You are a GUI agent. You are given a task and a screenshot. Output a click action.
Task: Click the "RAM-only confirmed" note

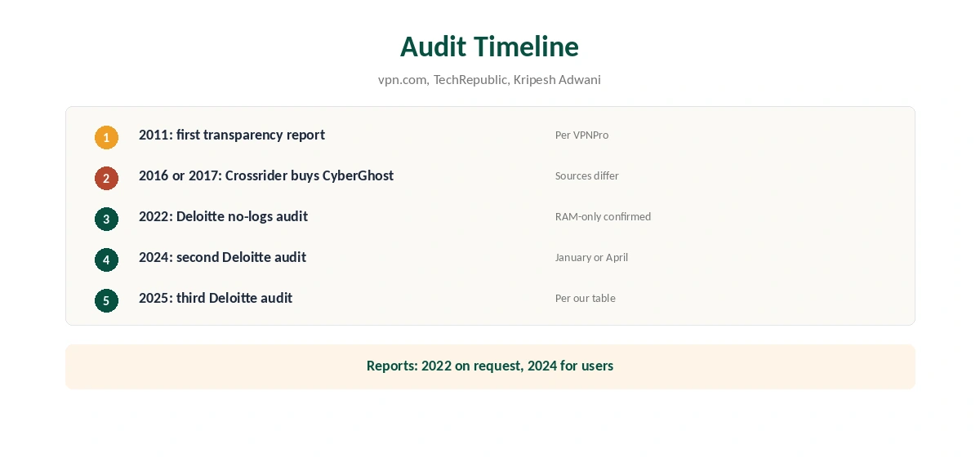click(x=603, y=216)
